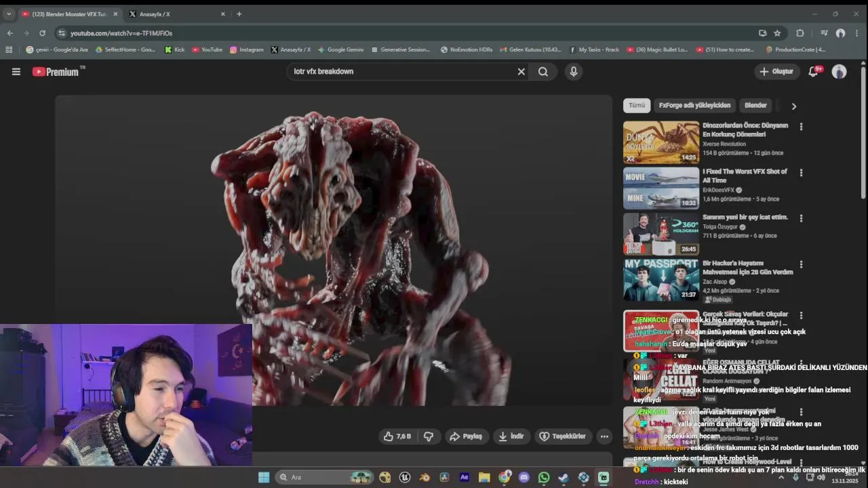The image size is (868, 488).
Task: Open the 'Kick' bookmark
Action: tap(175, 49)
